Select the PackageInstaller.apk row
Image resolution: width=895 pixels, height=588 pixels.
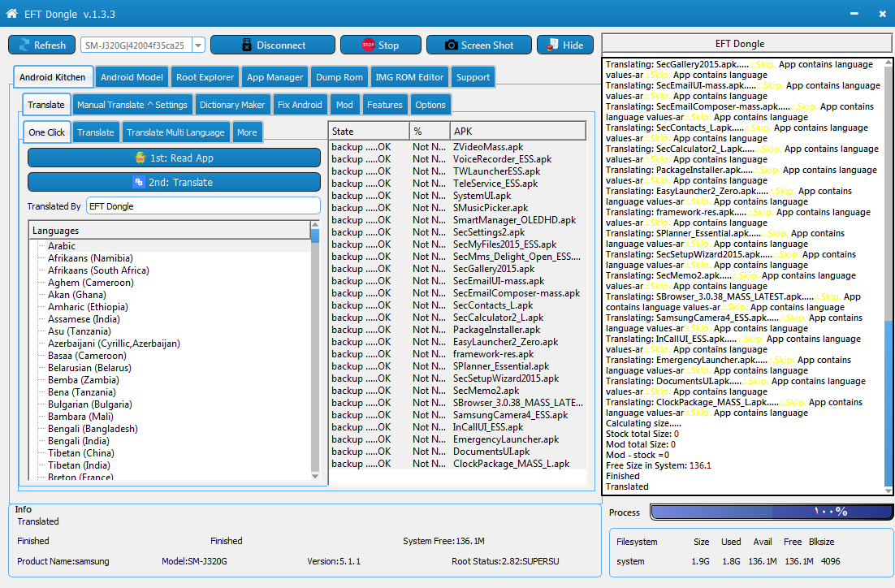point(458,330)
